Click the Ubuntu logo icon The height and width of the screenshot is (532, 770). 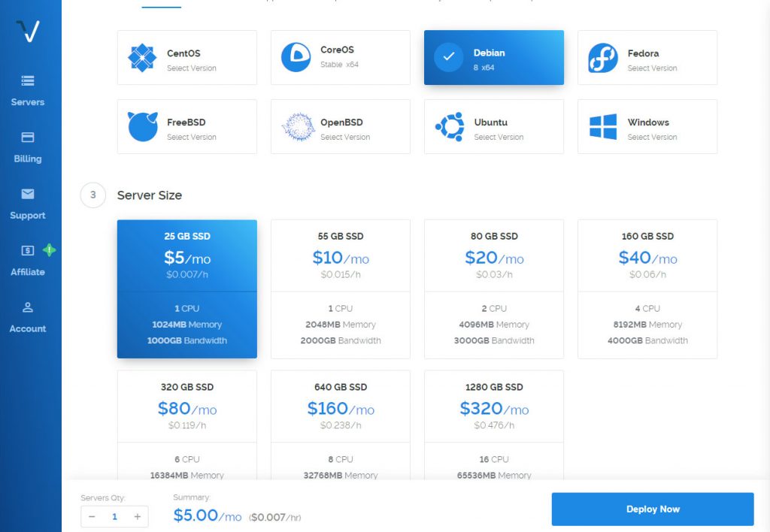coord(450,127)
